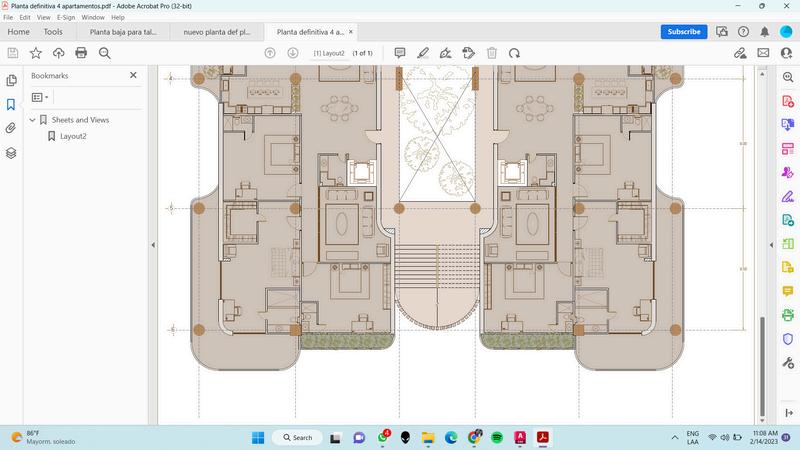Open the Edit menu
800x450 pixels.
(x=25, y=17)
